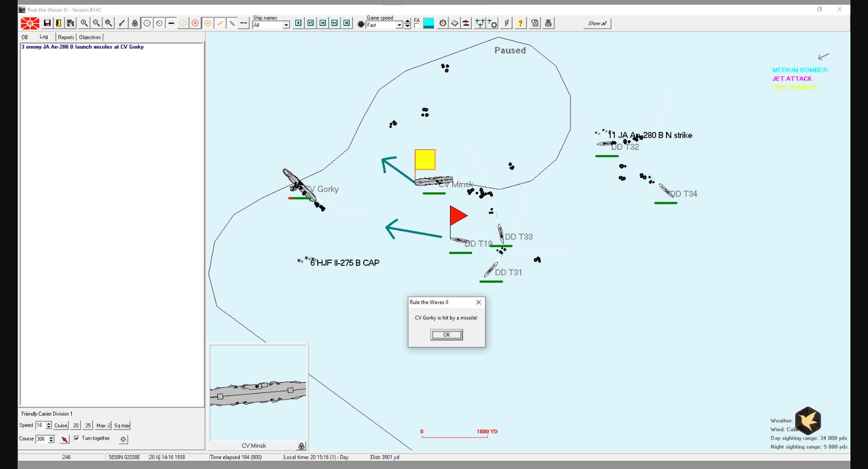The image size is (868, 469).
Task: Click the aircraft with gear icon
Action: coord(492,23)
